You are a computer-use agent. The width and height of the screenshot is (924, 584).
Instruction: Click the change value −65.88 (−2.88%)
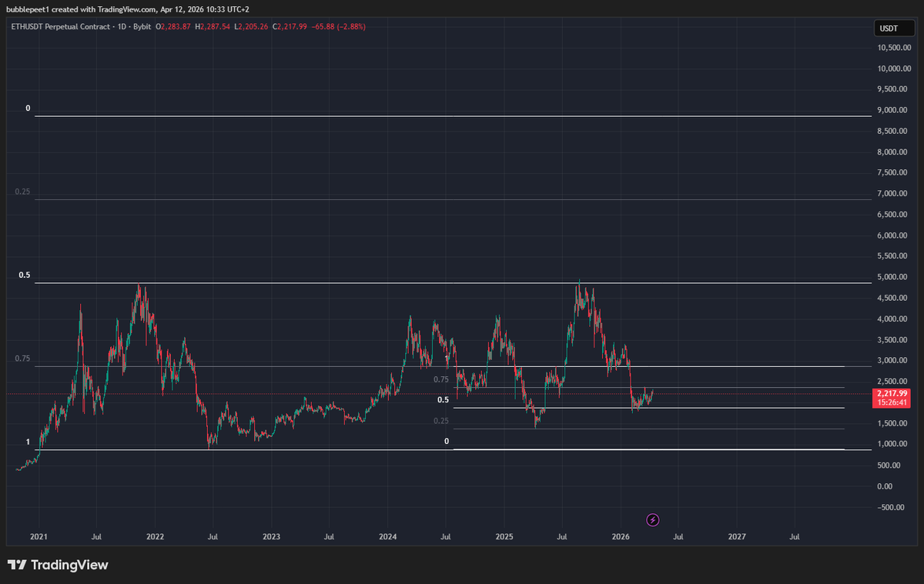pos(340,26)
